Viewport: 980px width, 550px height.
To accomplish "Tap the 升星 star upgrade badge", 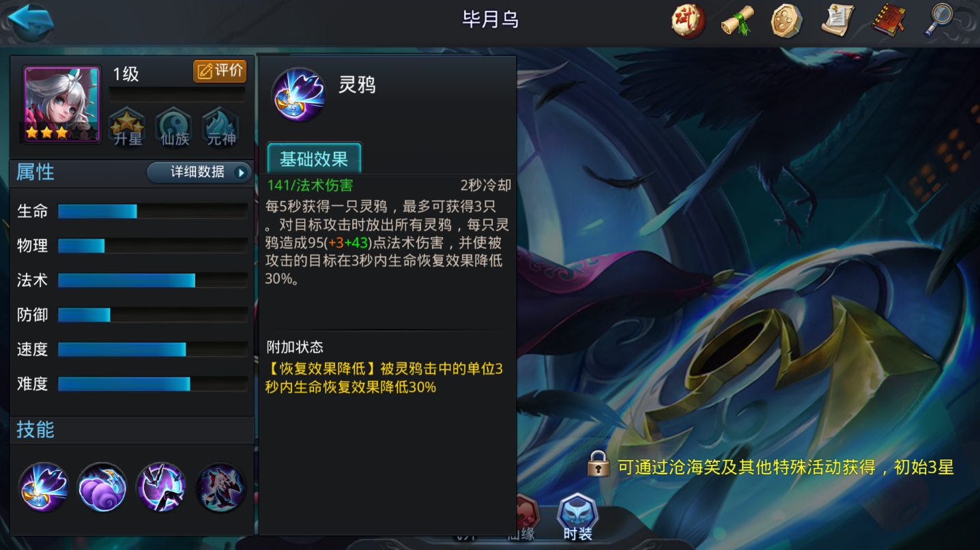I will pyautogui.click(x=128, y=127).
